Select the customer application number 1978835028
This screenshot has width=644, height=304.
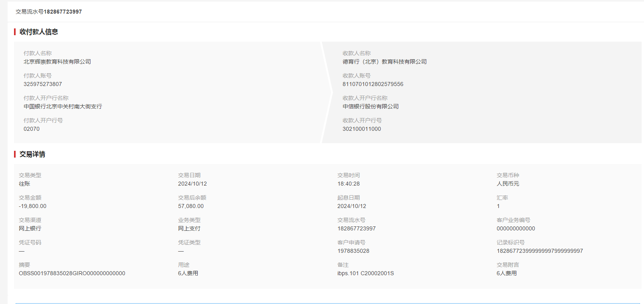[353, 251]
